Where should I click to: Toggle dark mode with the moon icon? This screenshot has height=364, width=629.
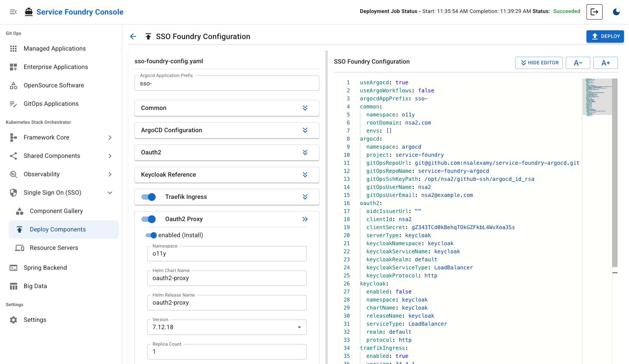pos(616,12)
